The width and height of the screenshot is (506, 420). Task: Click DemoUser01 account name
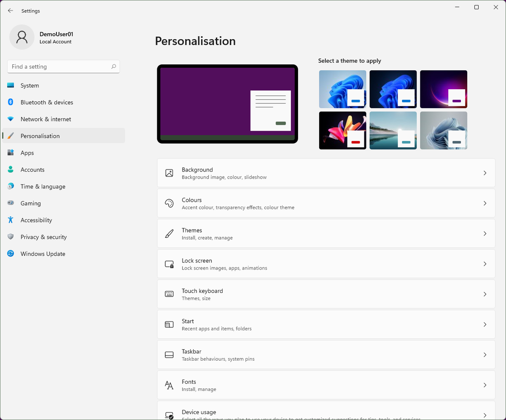[57, 34]
